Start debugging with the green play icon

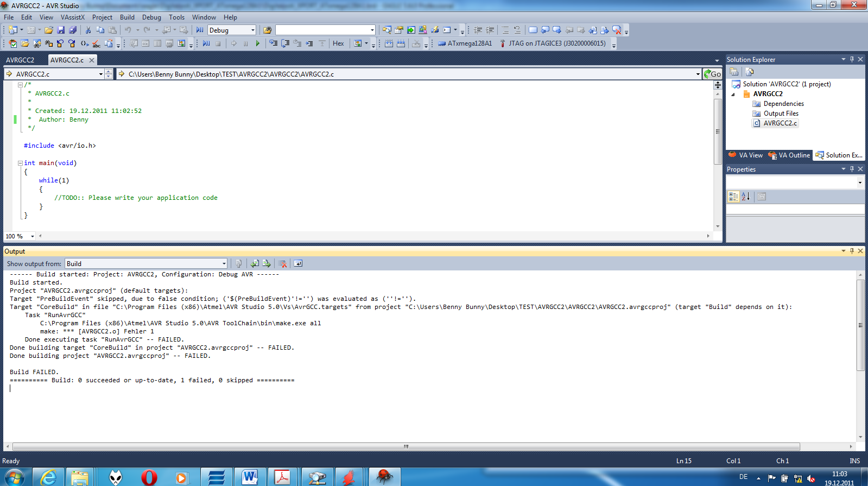coord(258,43)
